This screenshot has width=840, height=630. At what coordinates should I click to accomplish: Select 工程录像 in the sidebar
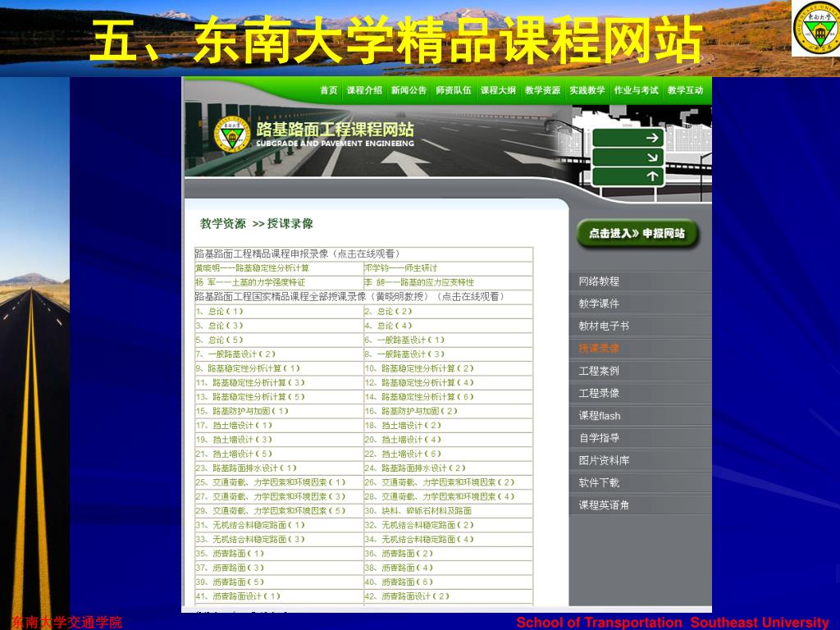(599, 393)
